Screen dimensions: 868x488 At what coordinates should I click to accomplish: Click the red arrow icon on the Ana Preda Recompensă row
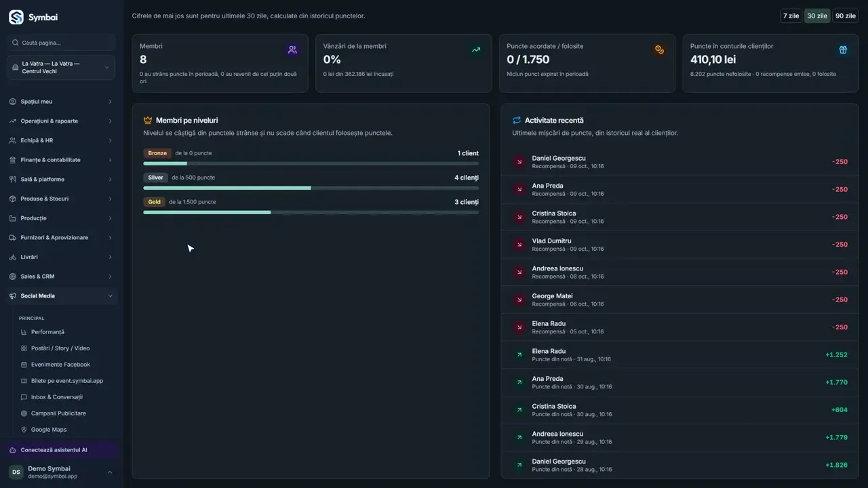point(519,189)
